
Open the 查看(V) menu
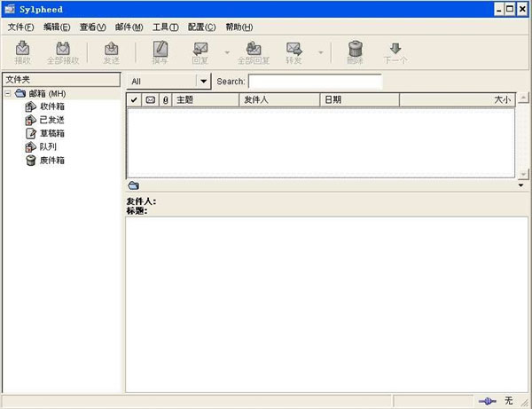coord(92,28)
